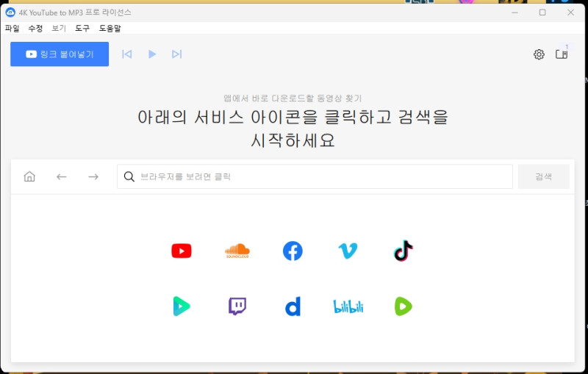Skip to the next track

click(176, 54)
